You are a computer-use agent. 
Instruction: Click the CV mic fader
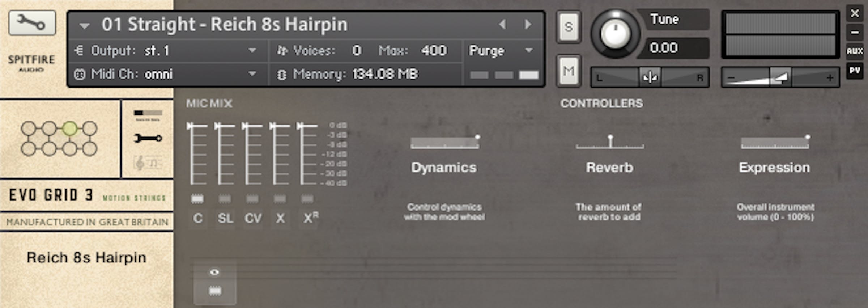click(x=252, y=154)
